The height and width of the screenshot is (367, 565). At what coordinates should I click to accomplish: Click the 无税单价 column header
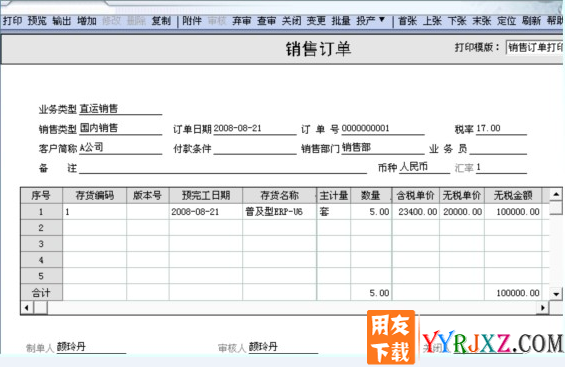[462, 196]
